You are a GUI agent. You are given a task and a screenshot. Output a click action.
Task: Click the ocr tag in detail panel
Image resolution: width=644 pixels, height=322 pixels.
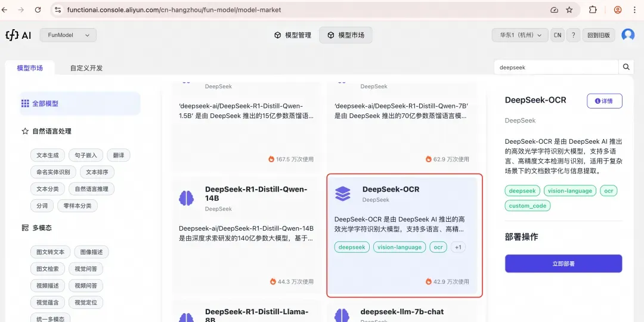609,191
